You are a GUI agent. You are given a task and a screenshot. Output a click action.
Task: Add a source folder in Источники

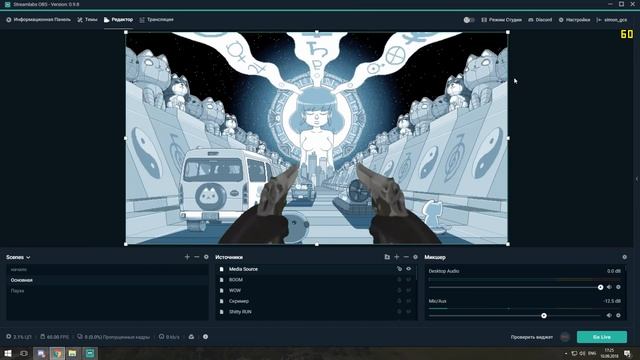click(387, 257)
